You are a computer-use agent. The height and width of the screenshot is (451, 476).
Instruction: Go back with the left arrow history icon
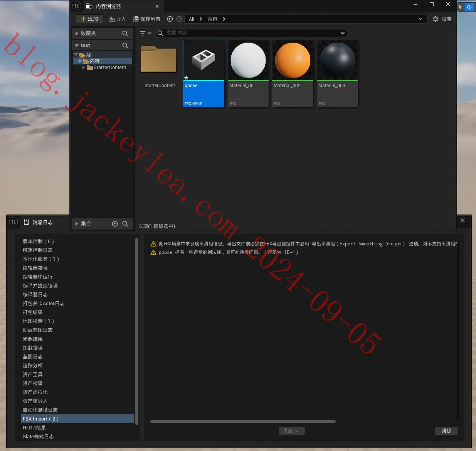[170, 19]
